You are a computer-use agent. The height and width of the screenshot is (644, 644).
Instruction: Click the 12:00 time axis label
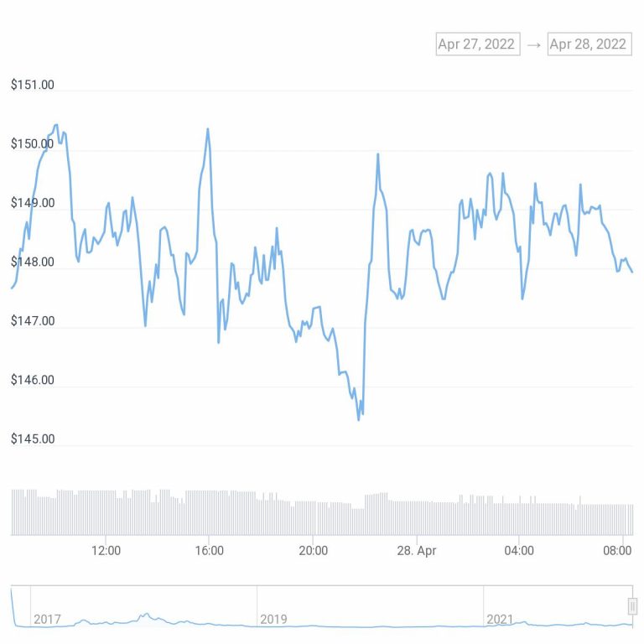click(x=106, y=550)
